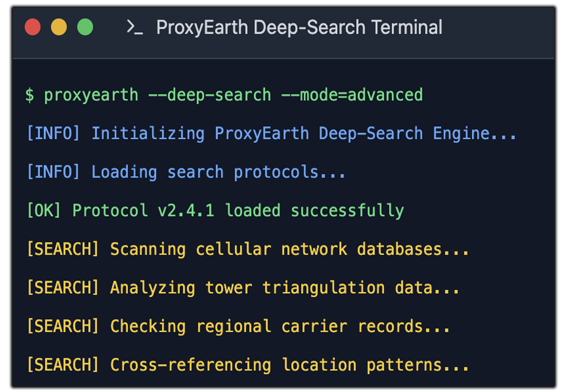Click the word proxyearth in the command

(x=91, y=95)
